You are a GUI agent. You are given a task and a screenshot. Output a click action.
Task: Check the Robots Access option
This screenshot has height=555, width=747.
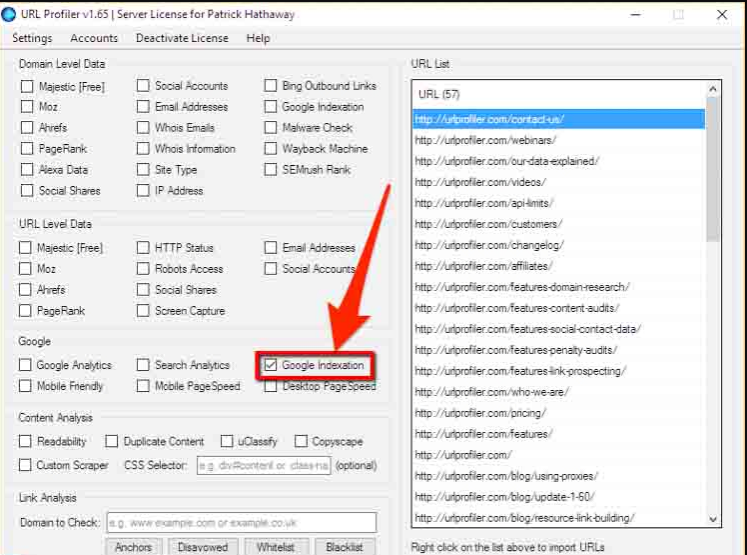click(x=143, y=269)
